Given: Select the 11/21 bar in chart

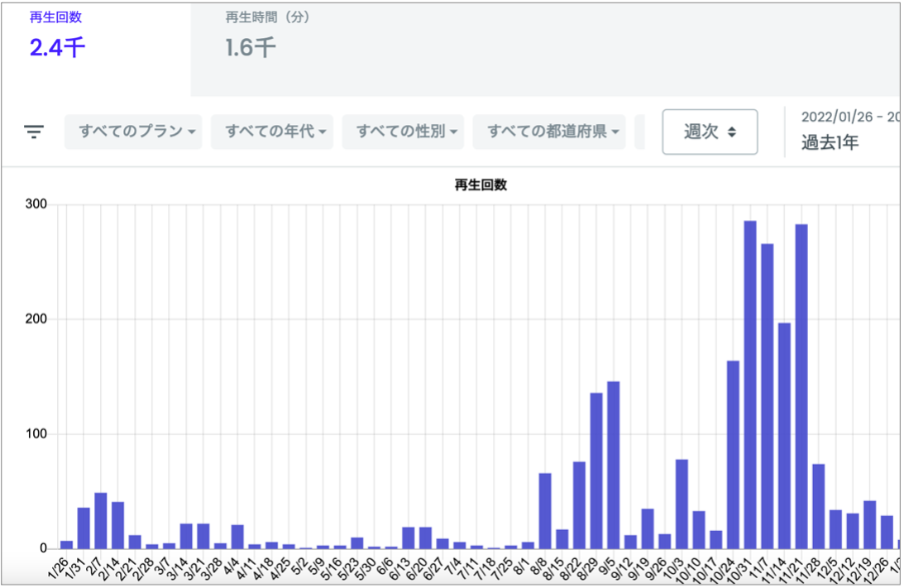Looking at the screenshot, I should tap(801, 386).
